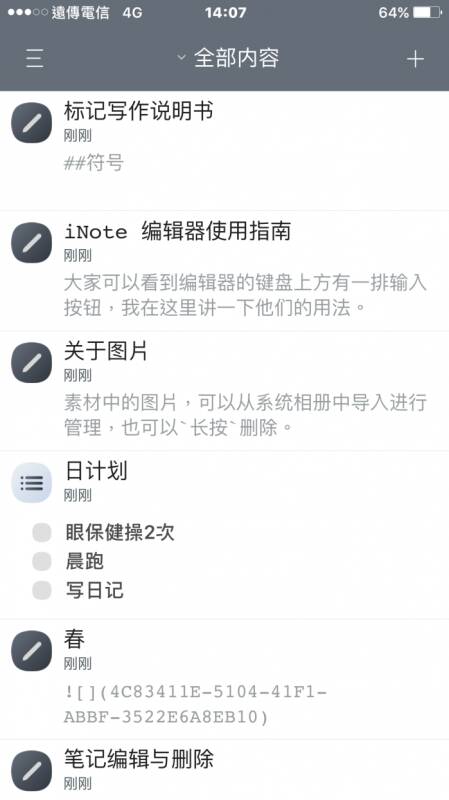Image resolution: width=449 pixels, height=800 pixels.
Task: Click pencil icon beside 关于图片
Action: click(32, 363)
